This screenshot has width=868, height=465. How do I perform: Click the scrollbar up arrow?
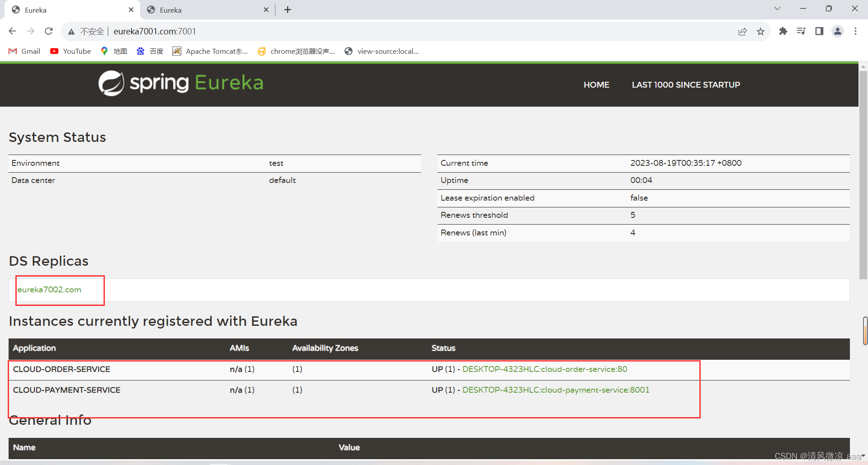click(x=863, y=66)
